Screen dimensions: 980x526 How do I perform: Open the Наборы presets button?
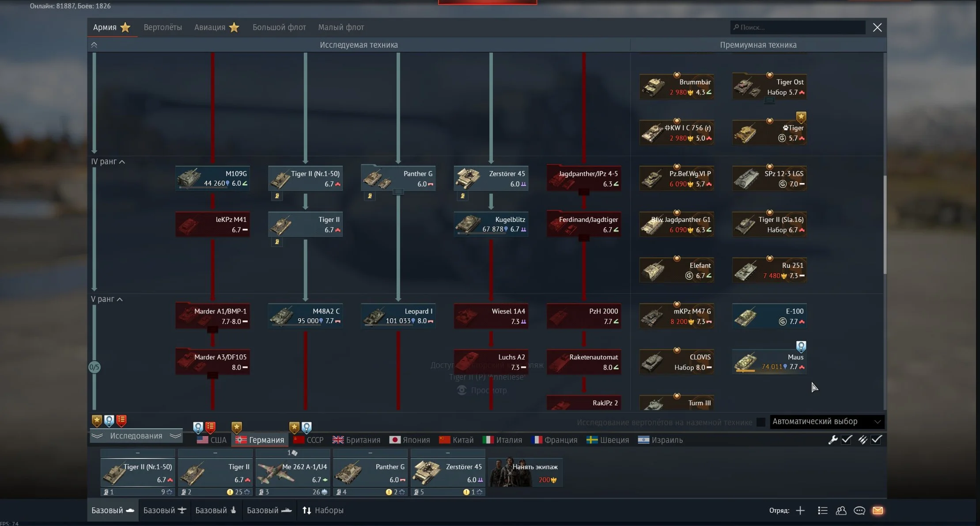[323, 510]
